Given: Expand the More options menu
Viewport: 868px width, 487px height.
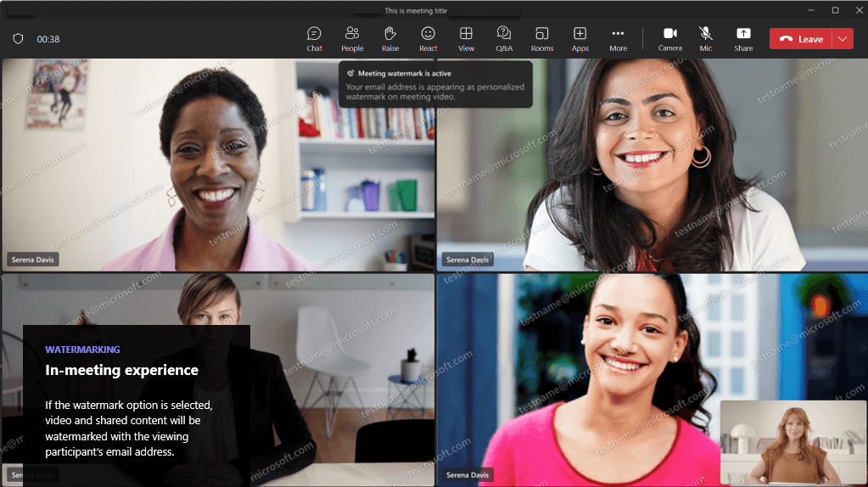Looking at the screenshot, I should click(x=618, y=38).
